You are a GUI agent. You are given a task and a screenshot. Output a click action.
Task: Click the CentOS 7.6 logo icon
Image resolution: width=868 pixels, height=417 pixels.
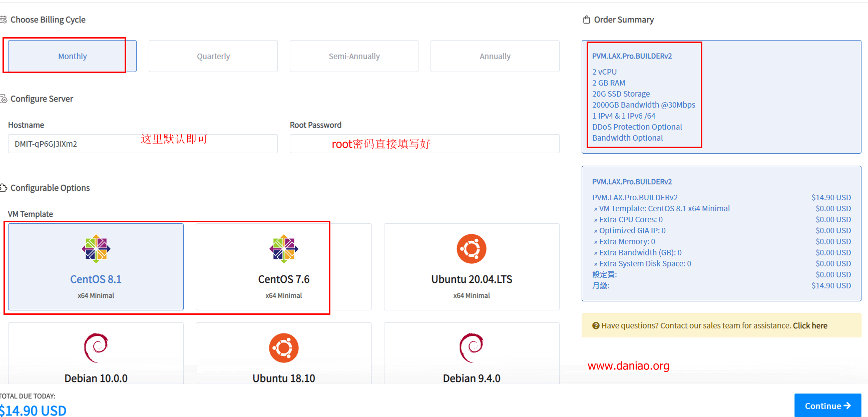click(x=284, y=249)
